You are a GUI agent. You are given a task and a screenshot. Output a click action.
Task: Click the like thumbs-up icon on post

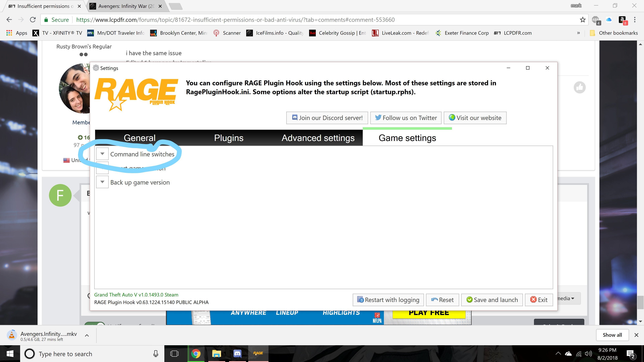click(x=579, y=87)
